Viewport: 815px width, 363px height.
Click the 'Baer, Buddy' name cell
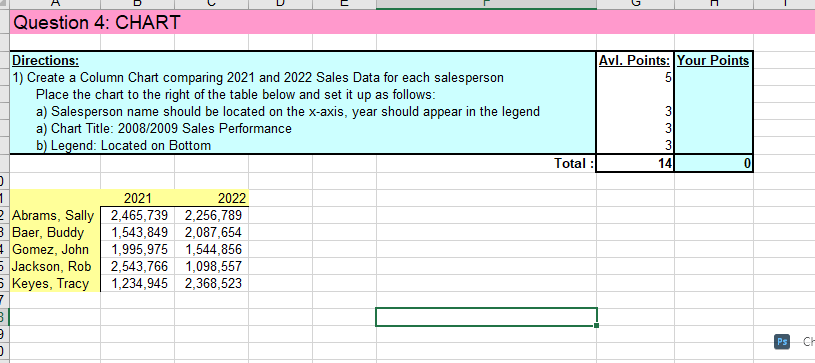pos(55,232)
